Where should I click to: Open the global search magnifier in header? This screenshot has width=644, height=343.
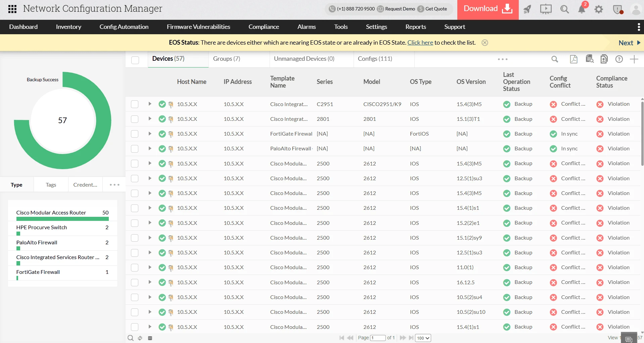(x=564, y=9)
